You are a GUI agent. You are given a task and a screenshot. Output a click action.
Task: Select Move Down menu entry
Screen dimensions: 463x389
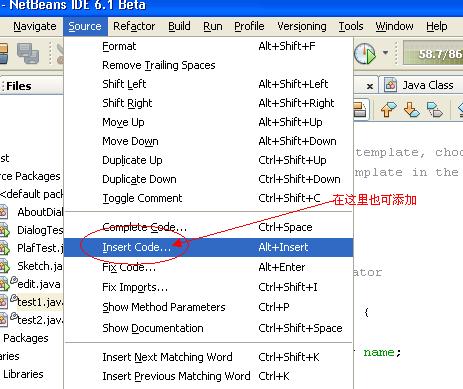tap(208, 141)
